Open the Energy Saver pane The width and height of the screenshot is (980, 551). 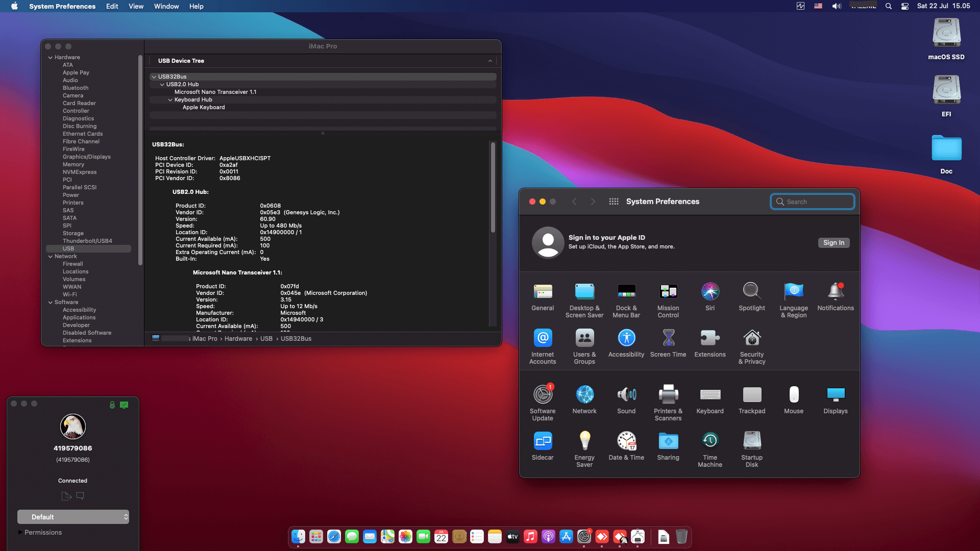click(584, 449)
